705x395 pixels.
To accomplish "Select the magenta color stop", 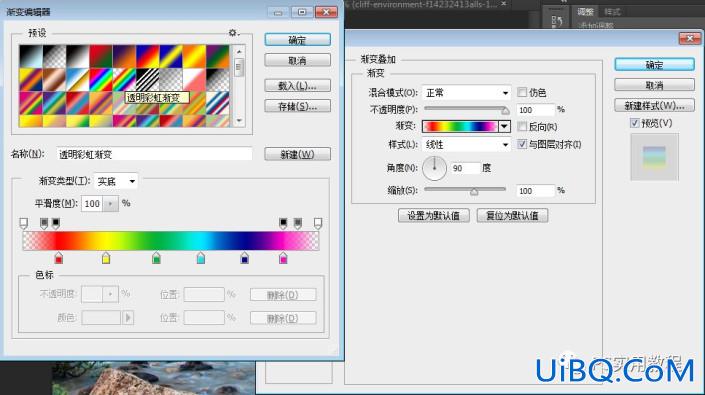I will click(283, 258).
